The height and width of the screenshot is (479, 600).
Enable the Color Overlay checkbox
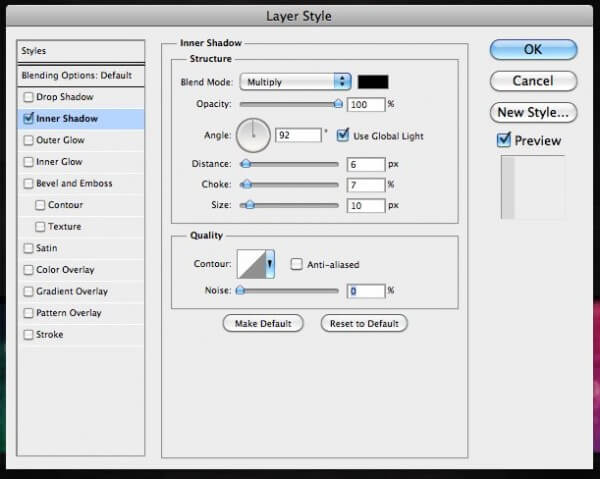coord(28,270)
